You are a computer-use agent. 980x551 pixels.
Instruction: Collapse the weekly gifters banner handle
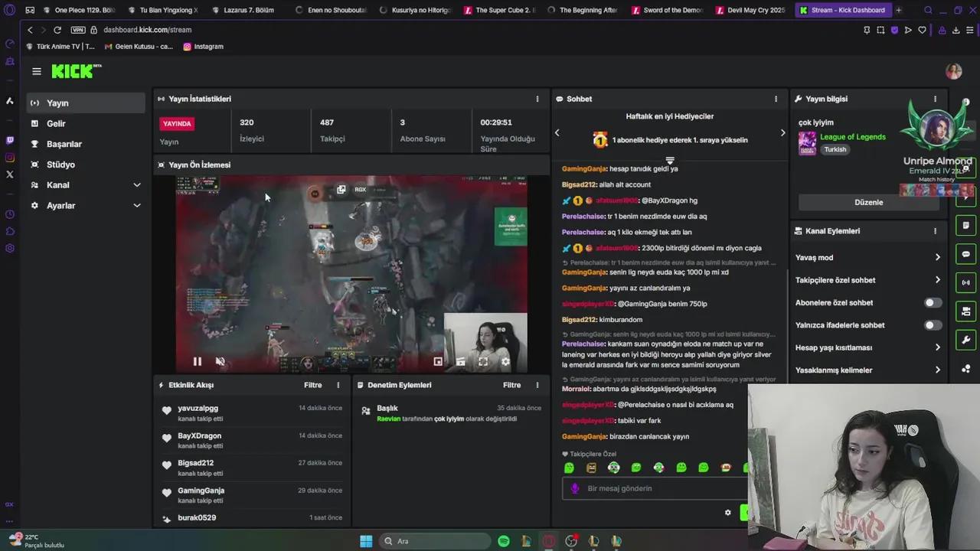[x=670, y=161]
